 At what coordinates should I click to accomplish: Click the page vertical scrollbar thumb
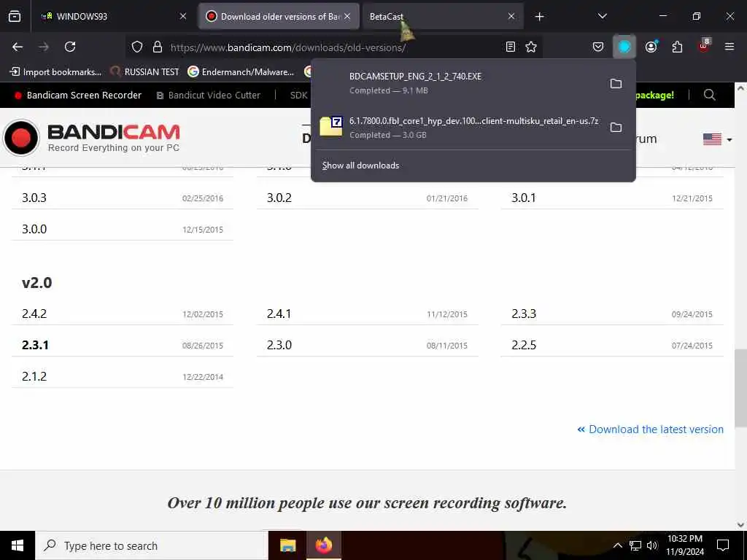click(x=740, y=388)
